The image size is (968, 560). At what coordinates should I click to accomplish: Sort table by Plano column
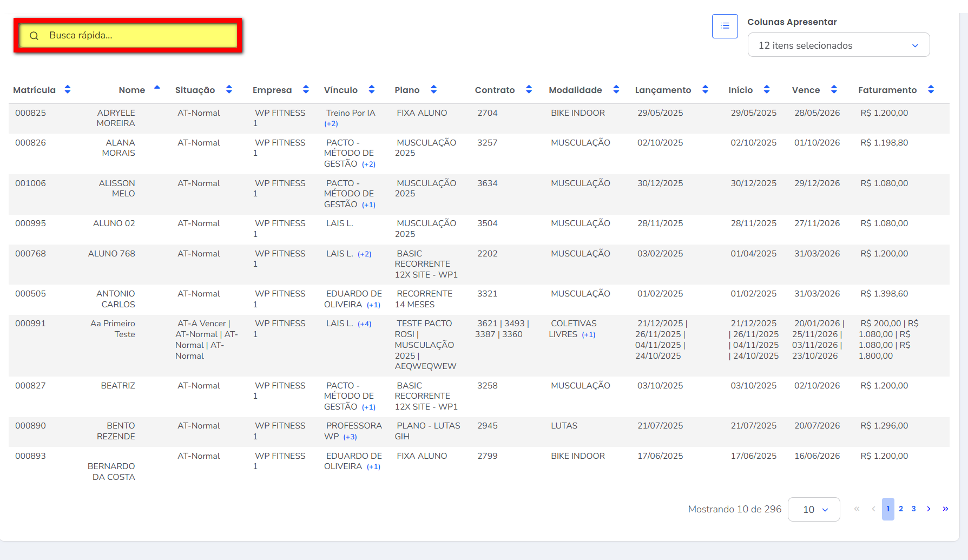[x=433, y=90]
